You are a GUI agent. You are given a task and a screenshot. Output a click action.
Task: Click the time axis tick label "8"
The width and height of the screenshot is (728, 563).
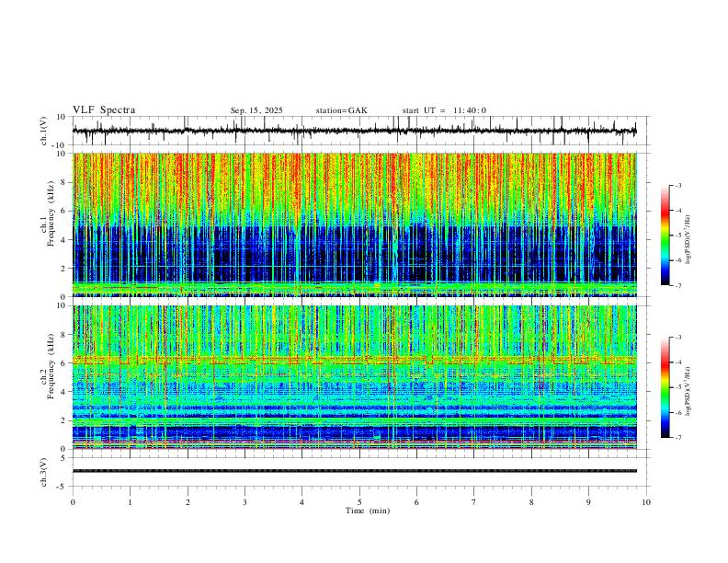[531, 502]
